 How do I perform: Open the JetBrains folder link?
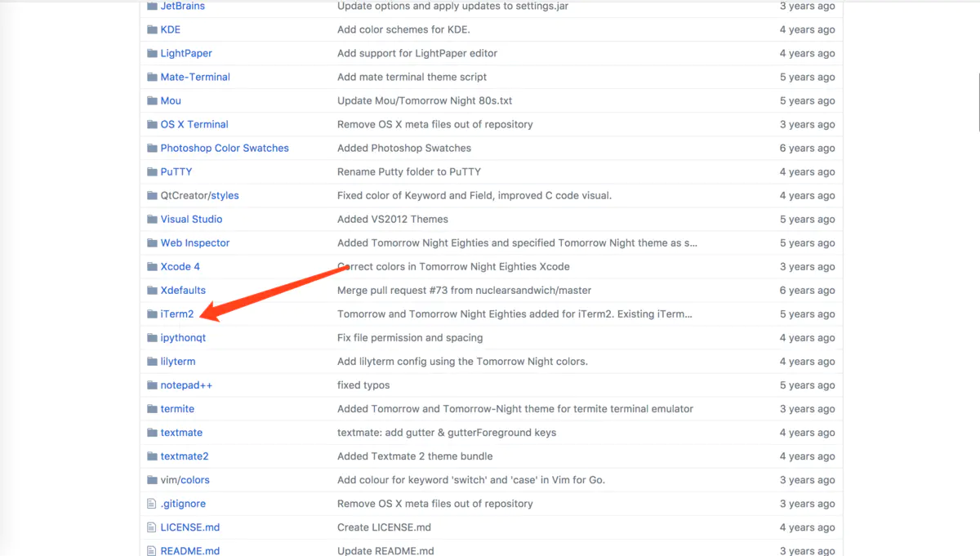pos(183,6)
